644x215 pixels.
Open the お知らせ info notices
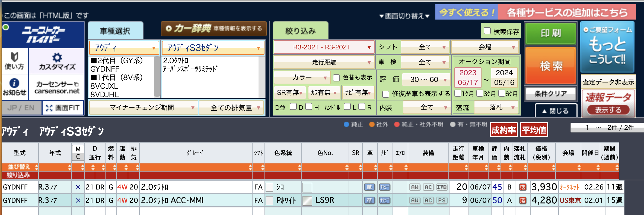(x=14, y=87)
